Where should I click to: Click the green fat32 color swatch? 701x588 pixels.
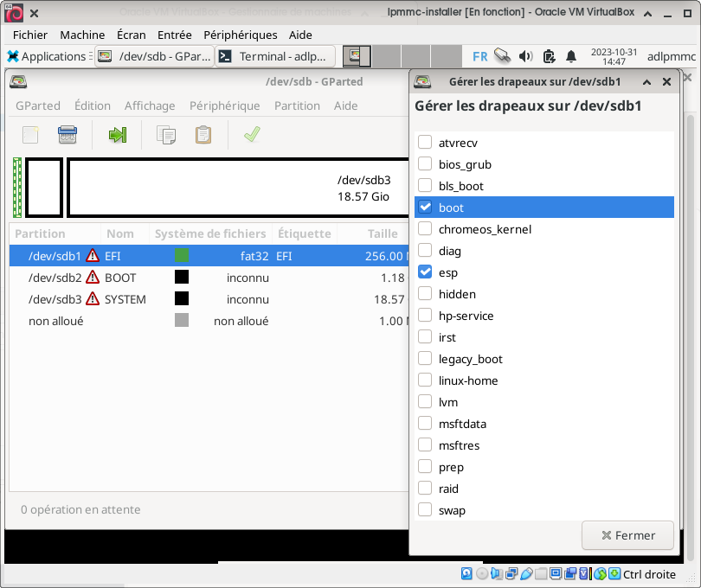tap(182, 256)
